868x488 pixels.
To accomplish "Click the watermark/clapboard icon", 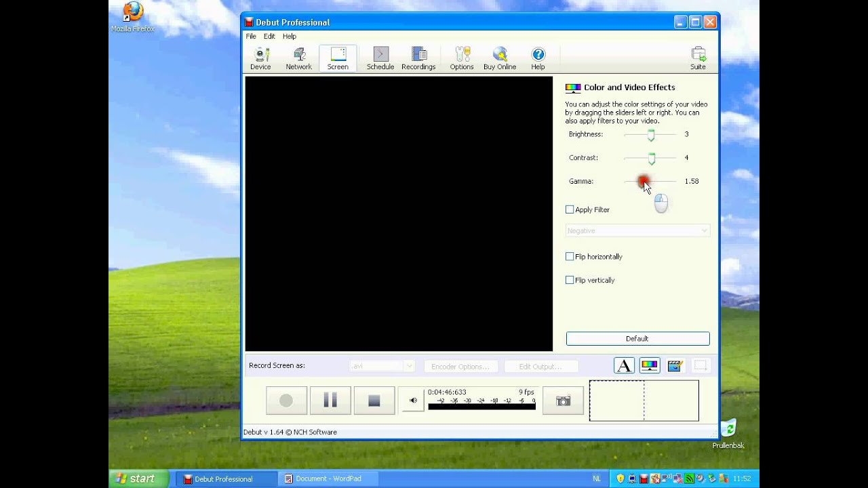I will click(675, 366).
